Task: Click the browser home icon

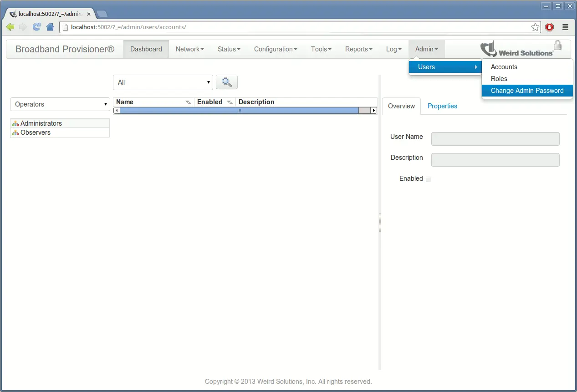Action: [50, 27]
